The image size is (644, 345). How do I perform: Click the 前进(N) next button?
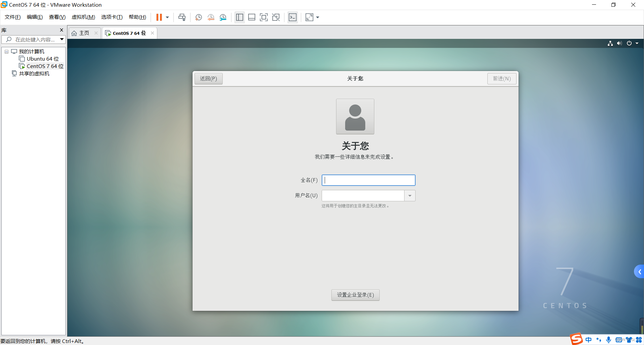pos(502,79)
